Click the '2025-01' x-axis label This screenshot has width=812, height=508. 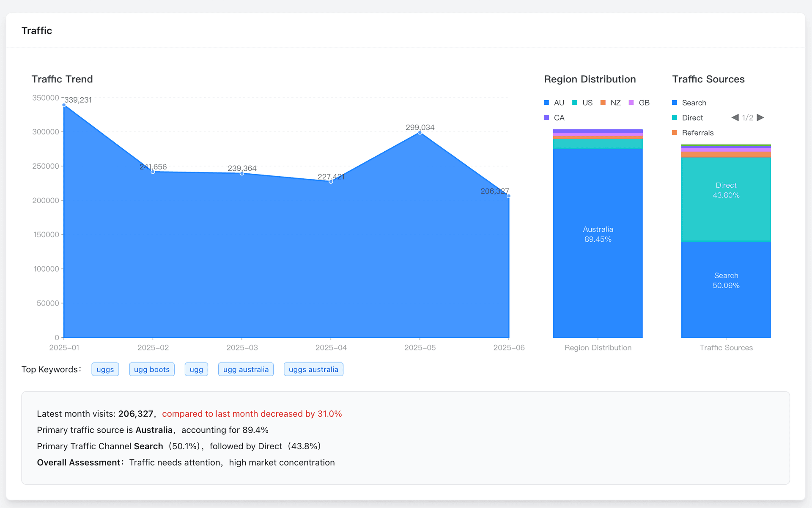click(x=64, y=348)
